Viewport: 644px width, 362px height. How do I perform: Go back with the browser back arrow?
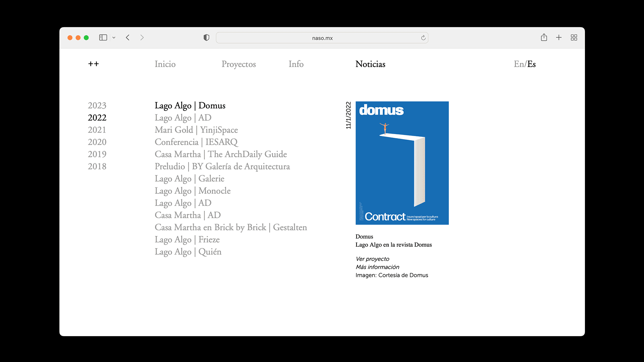click(x=128, y=38)
